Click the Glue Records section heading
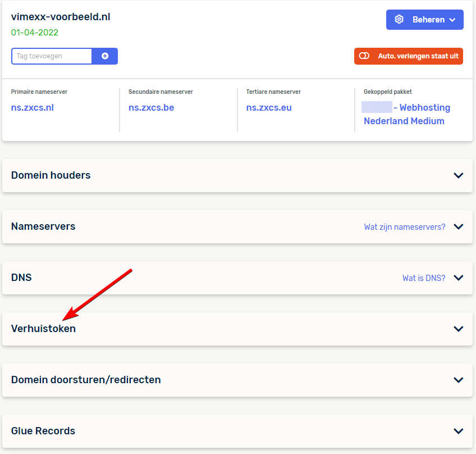 pyautogui.click(x=43, y=431)
